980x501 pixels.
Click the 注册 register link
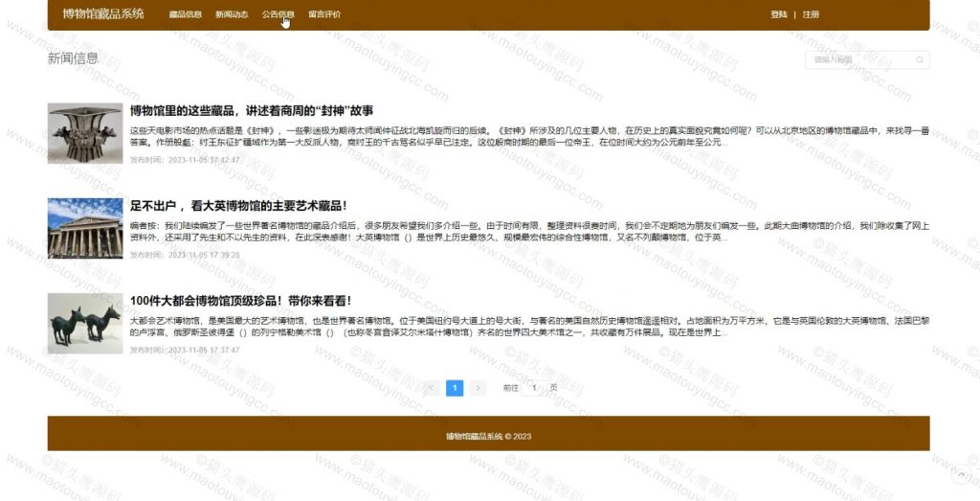[811, 14]
